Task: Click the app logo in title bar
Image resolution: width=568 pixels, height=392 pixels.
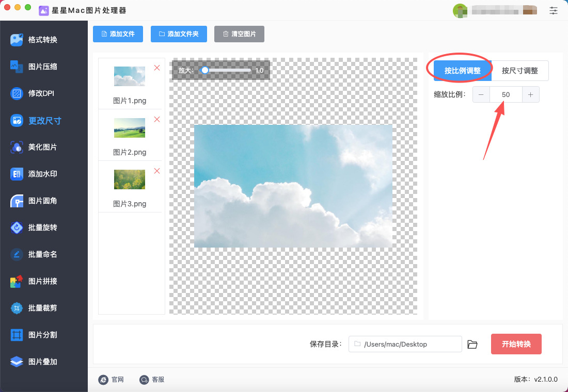Action: [44, 10]
